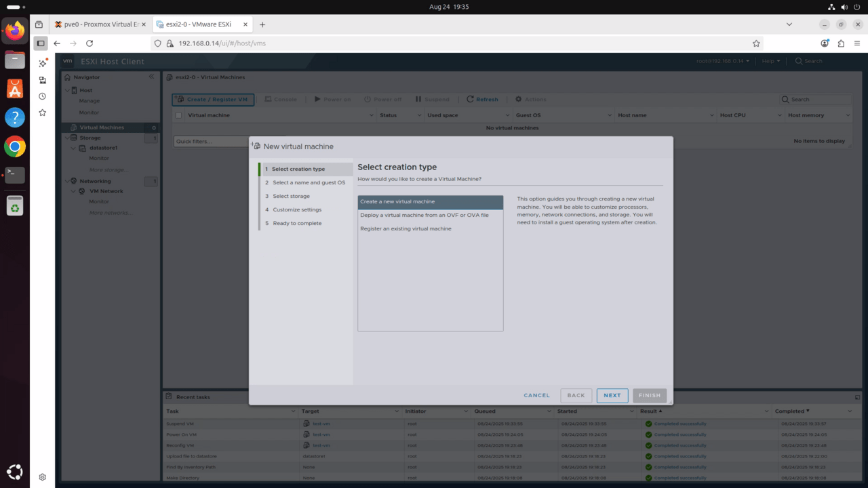Choose Register an existing virtual machine
The image size is (868, 488).
click(431, 228)
